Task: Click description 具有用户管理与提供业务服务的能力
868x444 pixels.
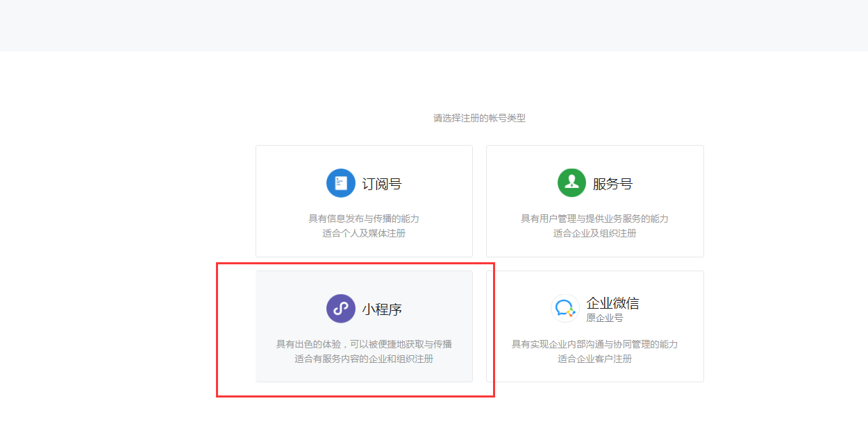Action: tap(594, 219)
